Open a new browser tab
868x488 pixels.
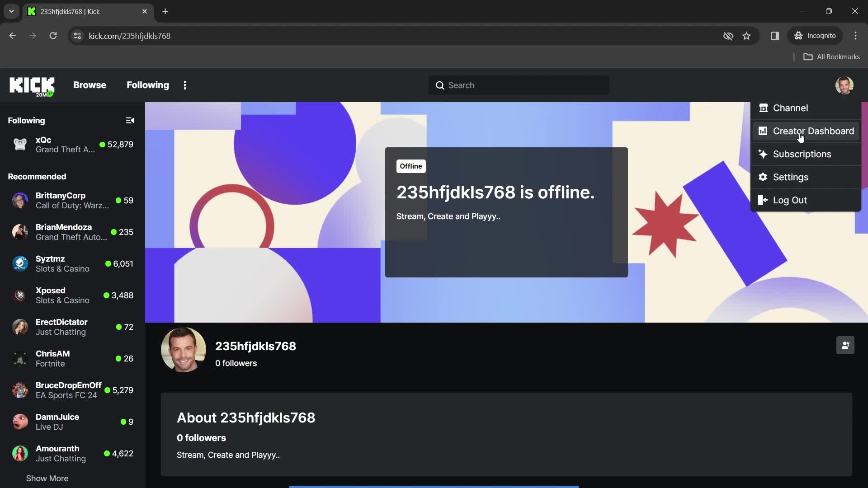click(x=165, y=11)
